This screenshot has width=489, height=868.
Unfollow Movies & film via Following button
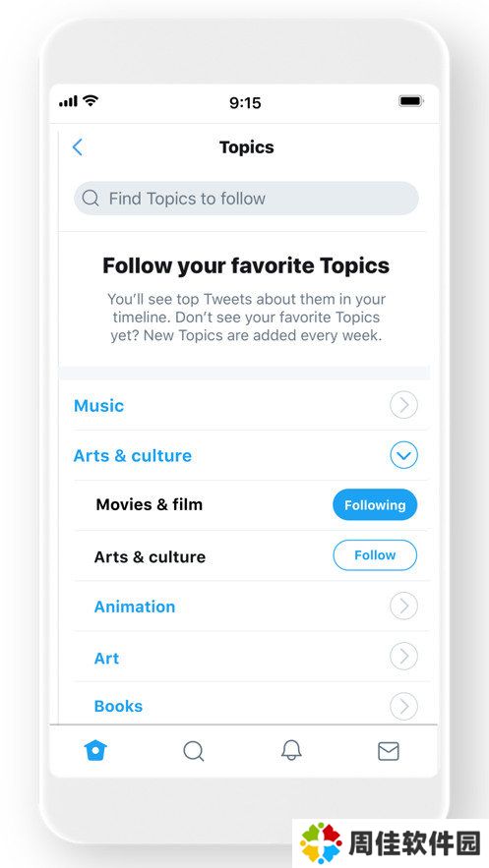point(375,505)
